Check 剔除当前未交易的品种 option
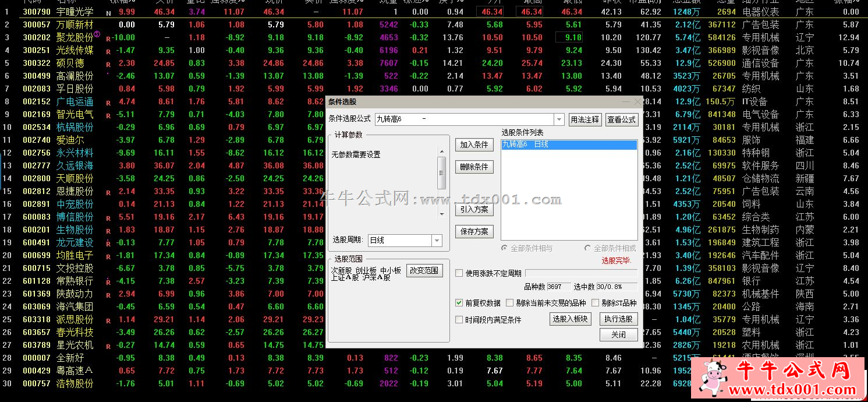Viewport: 868px width, 402px height. pos(509,303)
